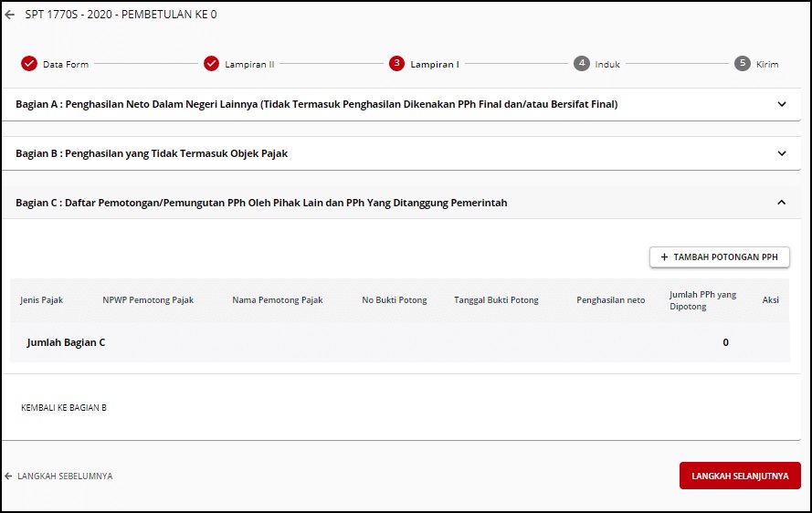Expand Bagian A section chevron
This screenshot has width=812, height=513.
pyautogui.click(x=781, y=104)
